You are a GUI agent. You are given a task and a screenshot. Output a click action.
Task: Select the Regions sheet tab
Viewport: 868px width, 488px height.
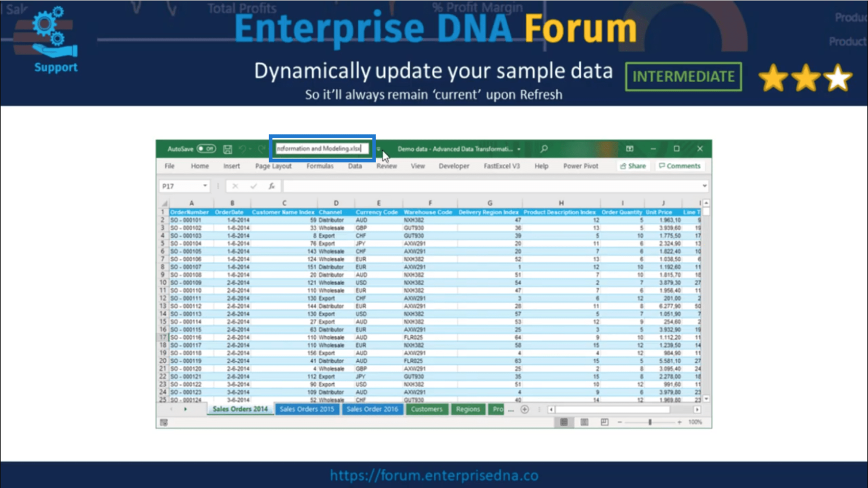(468, 409)
